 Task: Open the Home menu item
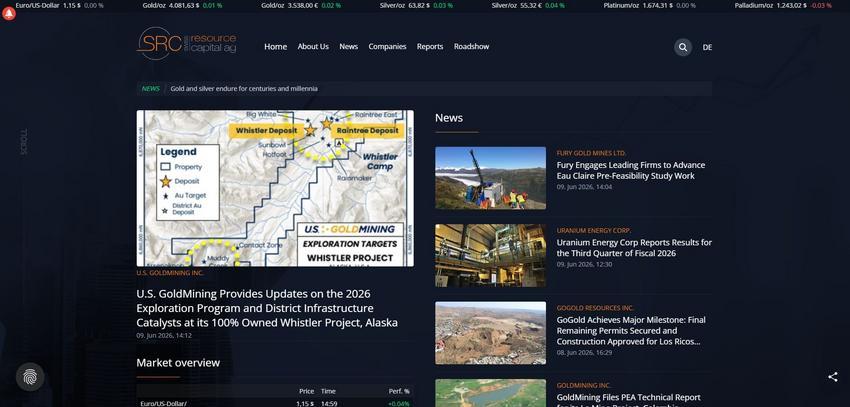click(275, 47)
